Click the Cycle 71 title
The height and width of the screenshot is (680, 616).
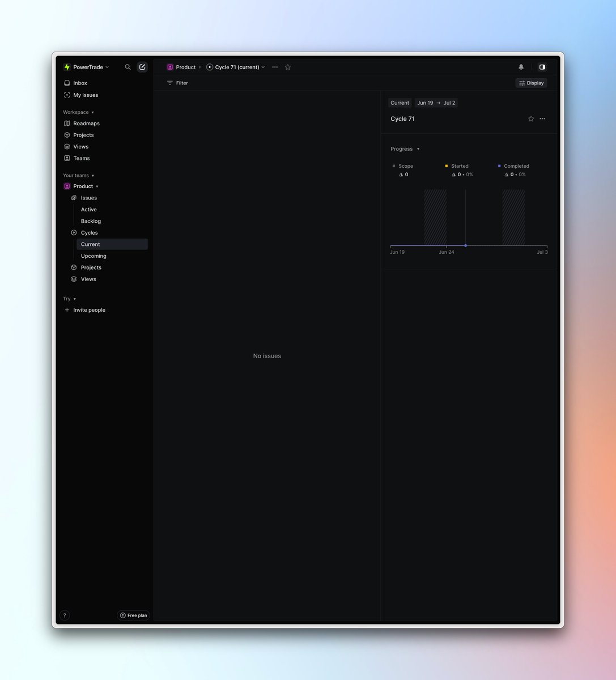point(402,119)
